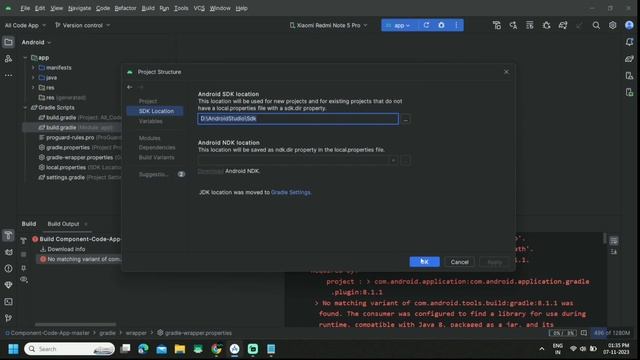Viewport: 640px width, 360px height.
Task: Click the Sync Project refresh icon
Action: coord(426,25)
